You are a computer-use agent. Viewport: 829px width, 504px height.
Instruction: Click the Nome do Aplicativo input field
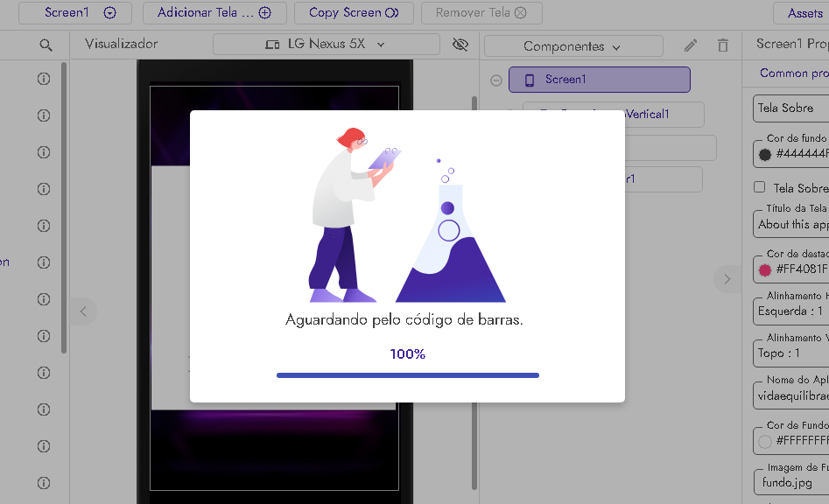[791, 396]
